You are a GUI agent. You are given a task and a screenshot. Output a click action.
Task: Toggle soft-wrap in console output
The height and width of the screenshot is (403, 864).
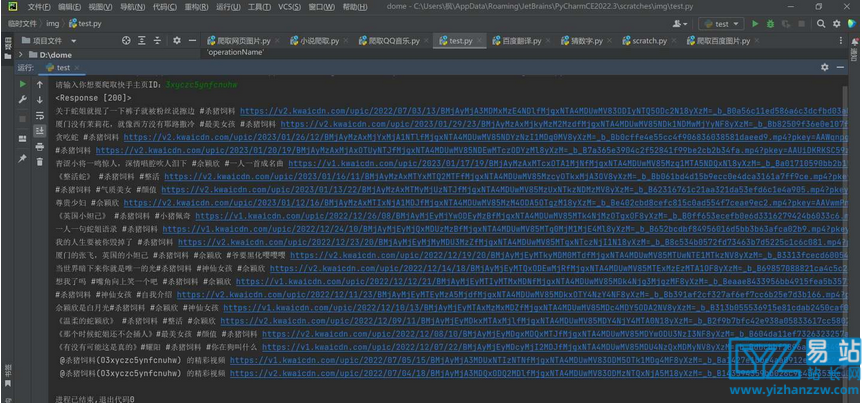(40, 115)
